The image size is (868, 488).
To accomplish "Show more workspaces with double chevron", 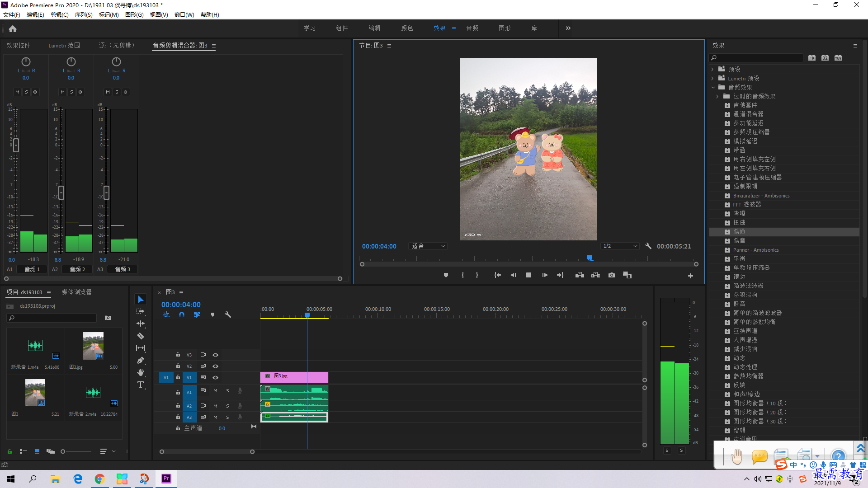I will point(568,28).
